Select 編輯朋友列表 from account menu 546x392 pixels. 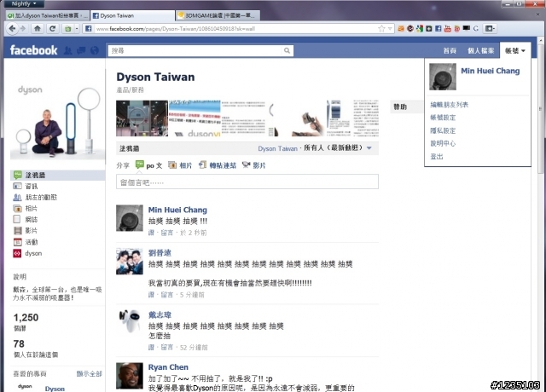[x=450, y=105]
